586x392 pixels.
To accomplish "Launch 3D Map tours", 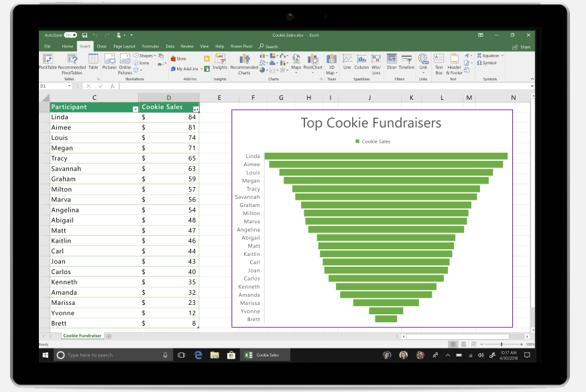I will coord(331,64).
